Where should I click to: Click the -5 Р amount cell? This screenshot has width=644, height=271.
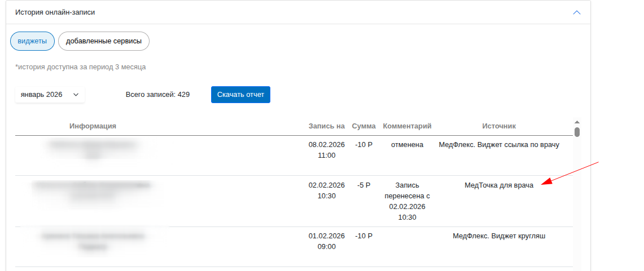[363, 185]
